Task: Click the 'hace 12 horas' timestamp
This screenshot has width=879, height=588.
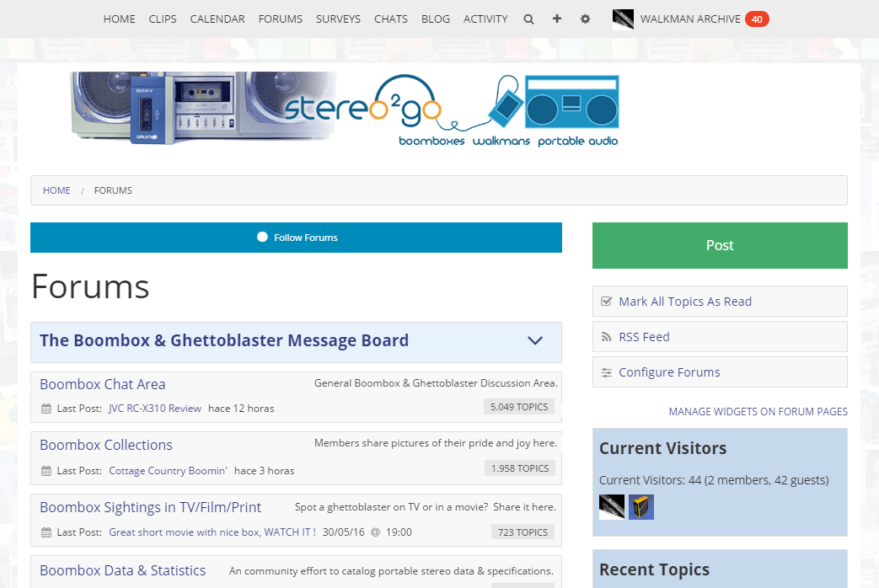Action: pyautogui.click(x=241, y=409)
